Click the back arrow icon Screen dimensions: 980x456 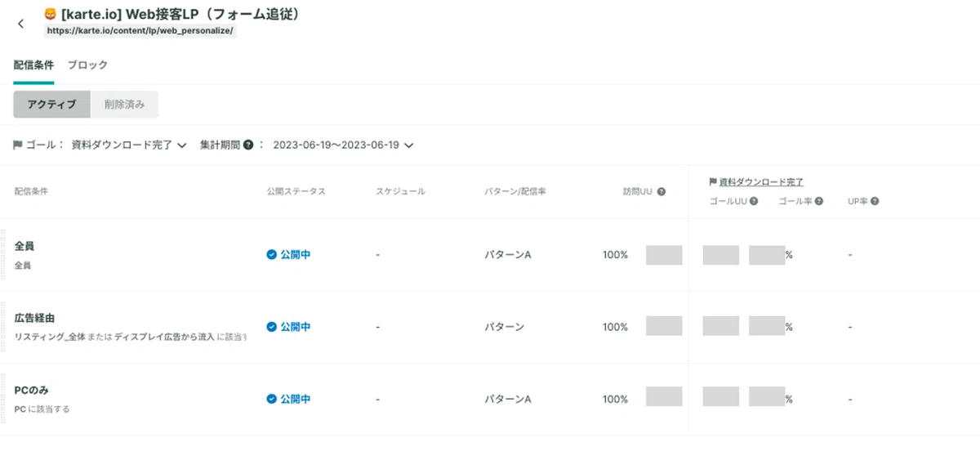click(x=20, y=24)
